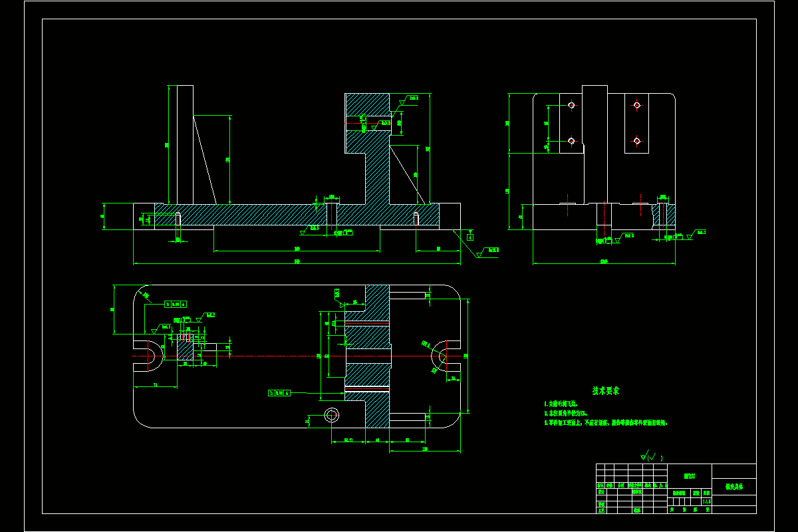Select the hatched upper block in front view
The image size is (798, 532).
click(368, 123)
